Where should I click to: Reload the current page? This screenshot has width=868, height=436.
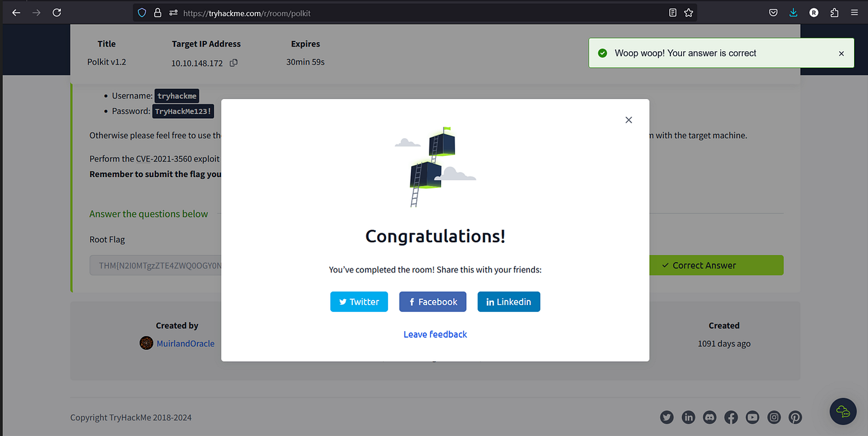click(57, 12)
